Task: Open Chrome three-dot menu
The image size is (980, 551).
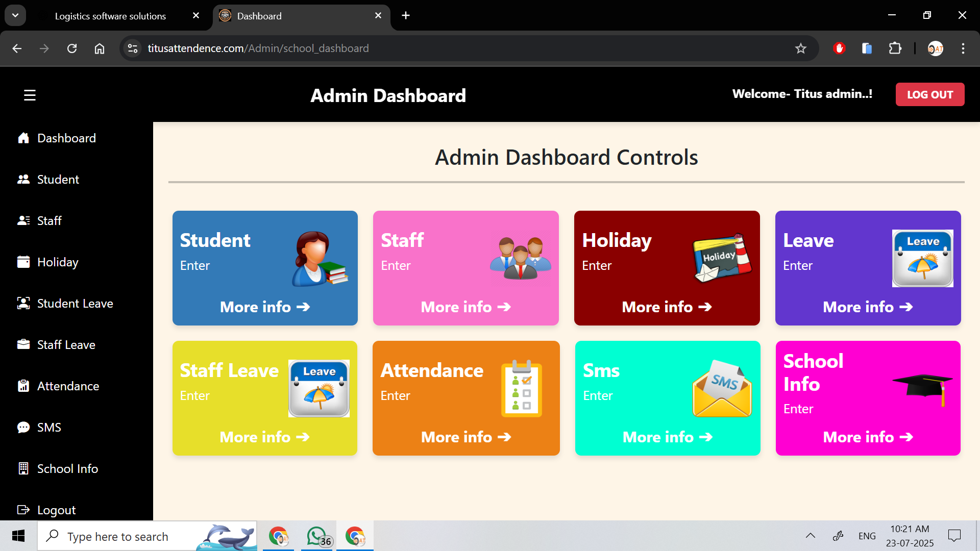Action: click(x=963, y=48)
